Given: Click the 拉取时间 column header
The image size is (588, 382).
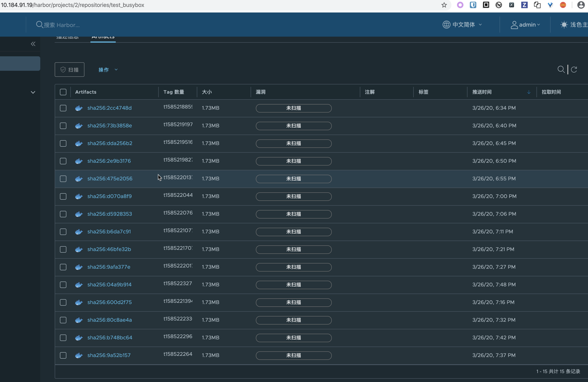Looking at the screenshot, I should tap(551, 92).
